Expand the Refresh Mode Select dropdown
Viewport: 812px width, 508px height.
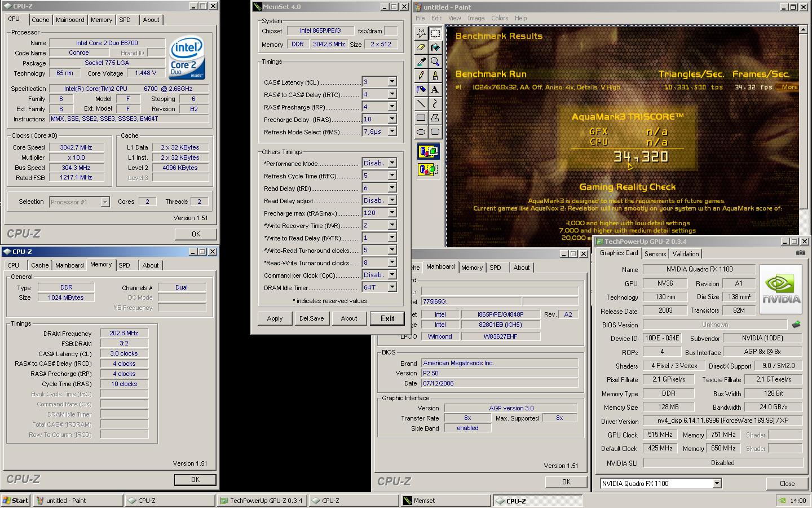click(392, 132)
